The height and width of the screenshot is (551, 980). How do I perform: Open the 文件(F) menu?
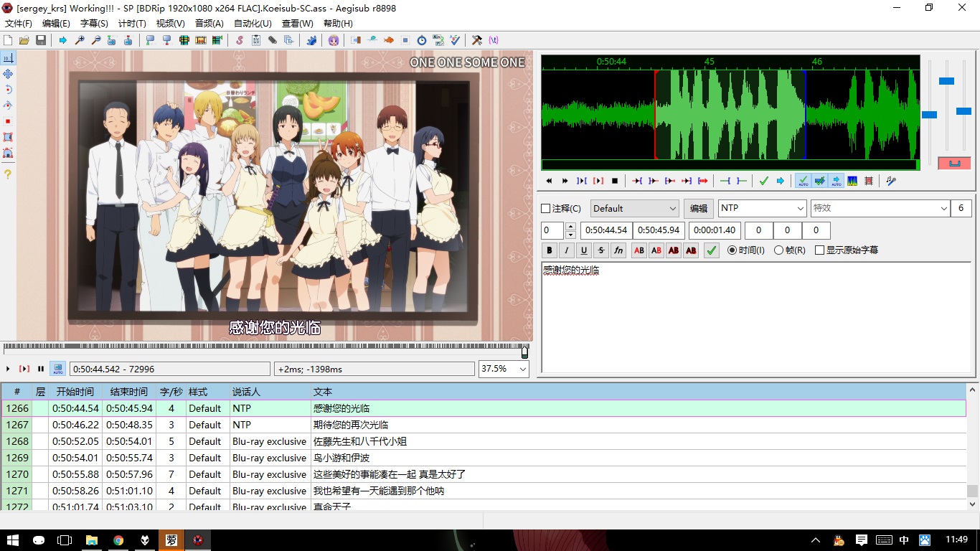click(x=19, y=24)
